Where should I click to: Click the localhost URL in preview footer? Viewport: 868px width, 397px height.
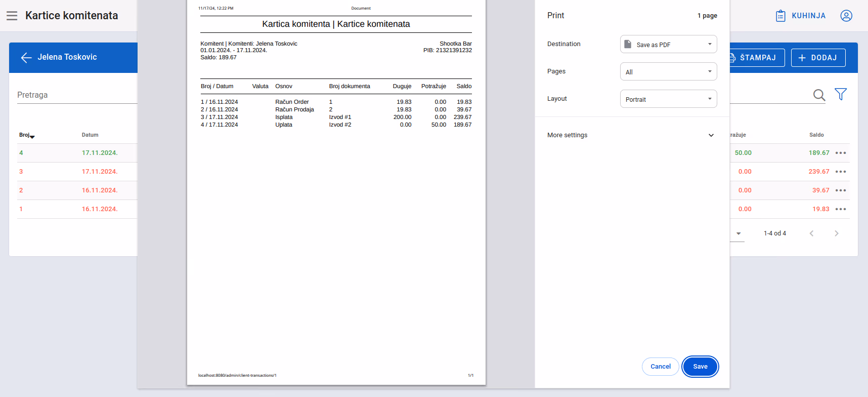[x=237, y=375]
